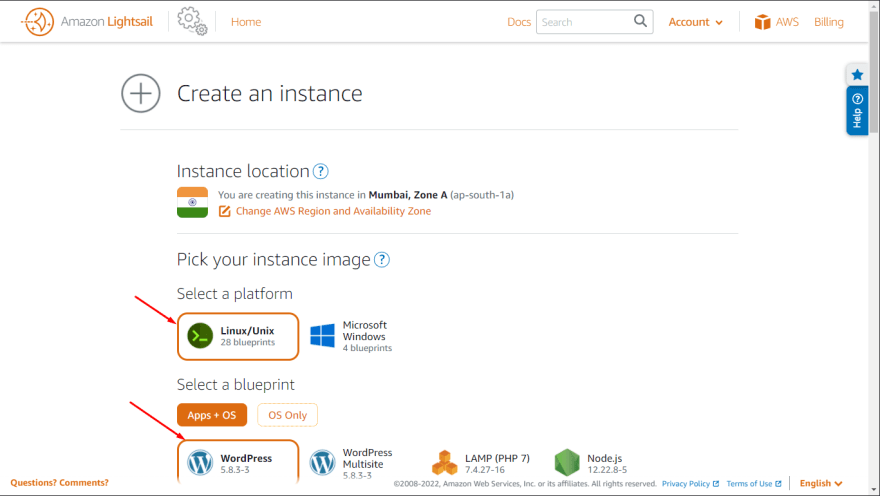This screenshot has width=880, height=496.
Task: Select Node.js 12.22.8-5 blueprint
Action: click(x=592, y=463)
